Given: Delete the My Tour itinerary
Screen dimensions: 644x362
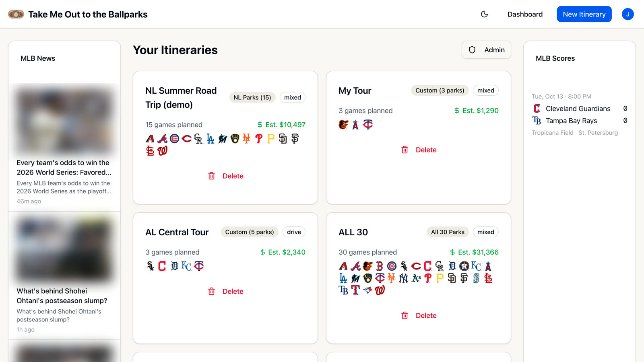Looking at the screenshot, I should point(419,150).
